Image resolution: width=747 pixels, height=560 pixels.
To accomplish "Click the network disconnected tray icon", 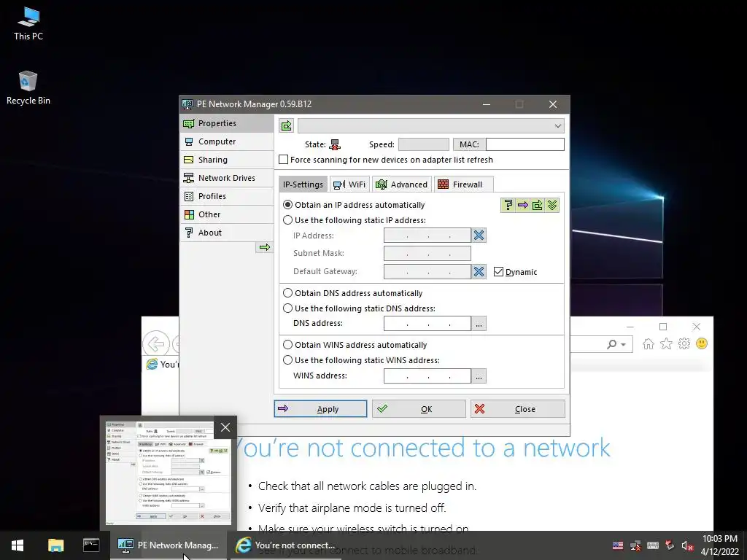I will click(635, 545).
